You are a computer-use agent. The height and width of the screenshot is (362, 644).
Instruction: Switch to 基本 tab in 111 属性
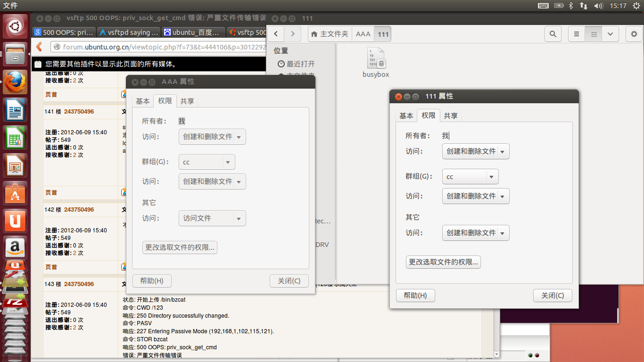(x=406, y=115)
